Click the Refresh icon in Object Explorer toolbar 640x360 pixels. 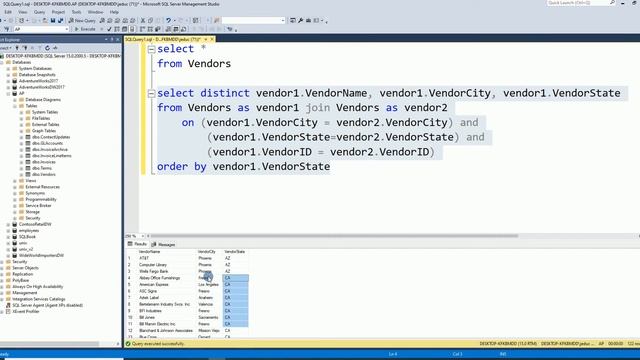[x=47, y=48]
